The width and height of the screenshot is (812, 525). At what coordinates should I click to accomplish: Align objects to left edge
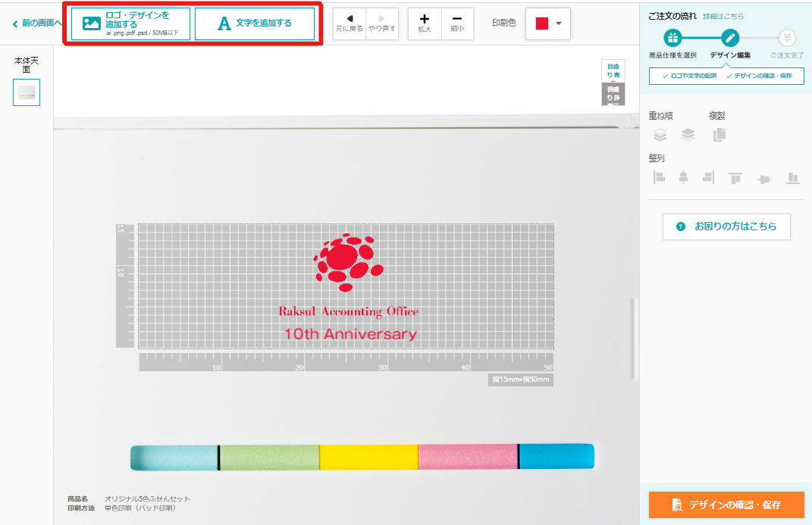(659, 178)
